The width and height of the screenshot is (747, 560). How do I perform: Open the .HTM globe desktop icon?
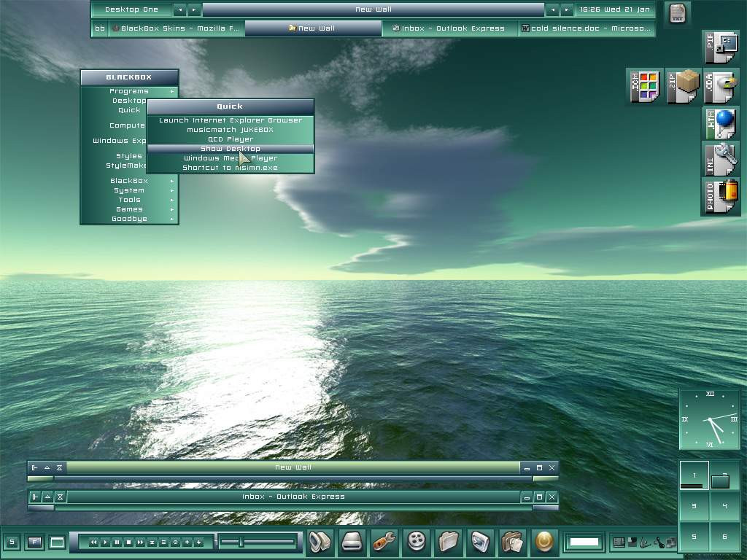point(720,124)
